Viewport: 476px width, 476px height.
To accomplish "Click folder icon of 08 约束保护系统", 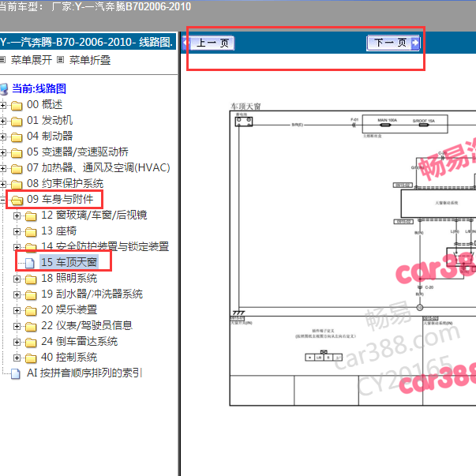I will 17,185.
